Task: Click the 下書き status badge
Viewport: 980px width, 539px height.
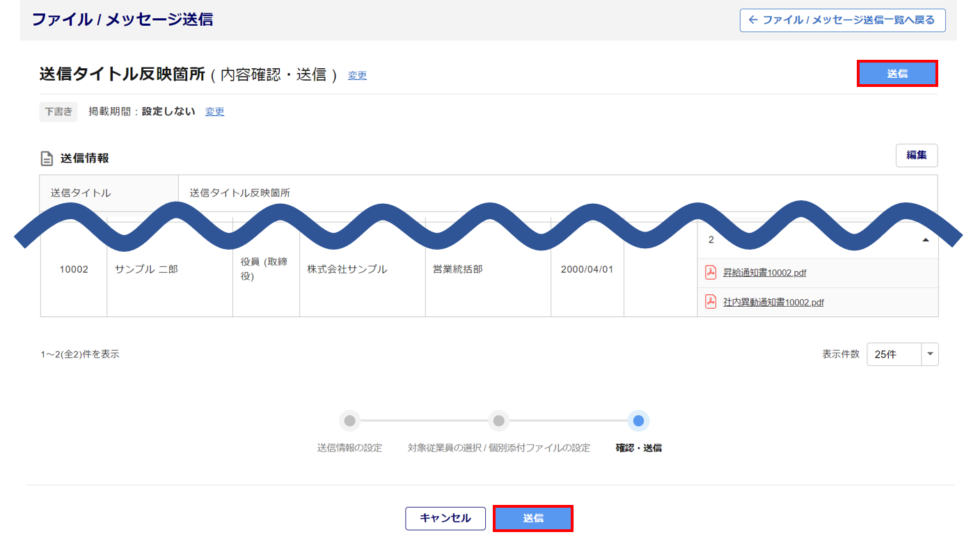Action: click(58, 111)
